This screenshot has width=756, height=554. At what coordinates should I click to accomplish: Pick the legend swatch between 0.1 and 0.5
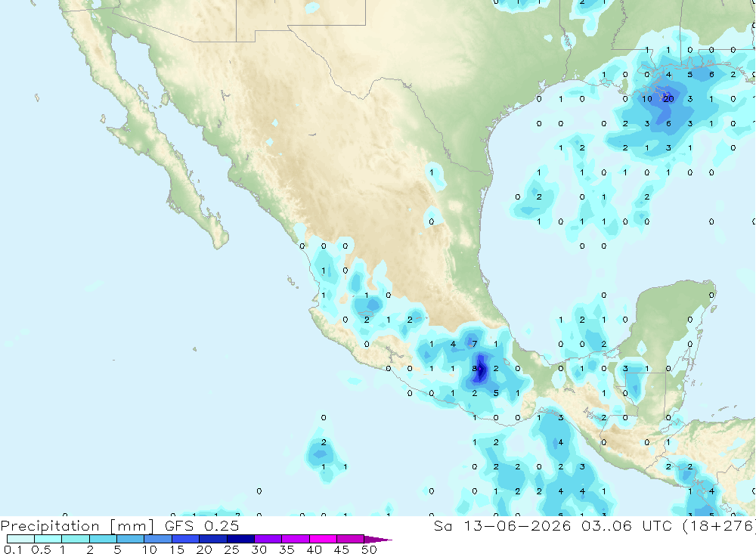[x=20, y=539]
